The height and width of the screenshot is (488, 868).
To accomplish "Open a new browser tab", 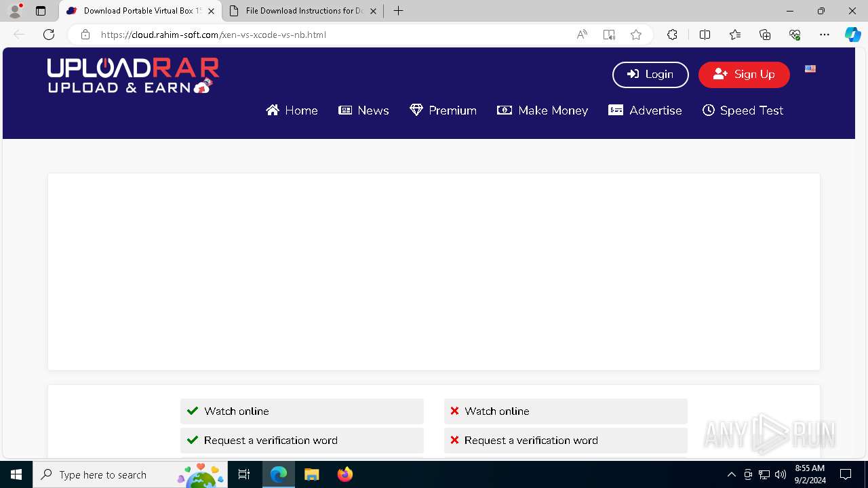I will click(399, 11).
